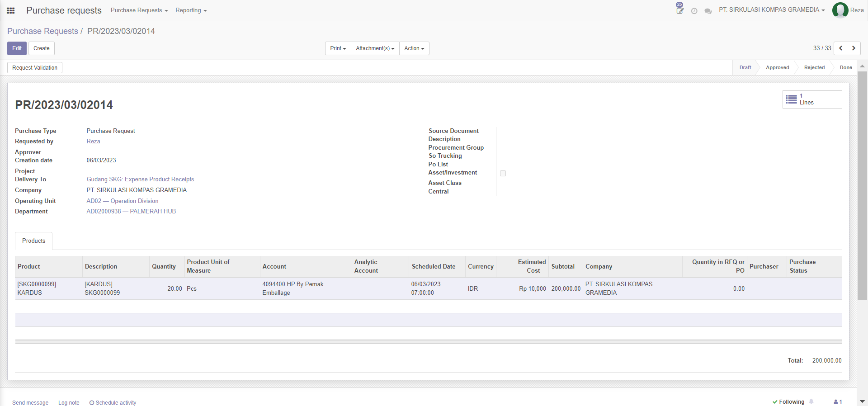Go to next record arrow
Viewport: 868px width, 406px height.
pyautogui.click(x=854, y=48)
